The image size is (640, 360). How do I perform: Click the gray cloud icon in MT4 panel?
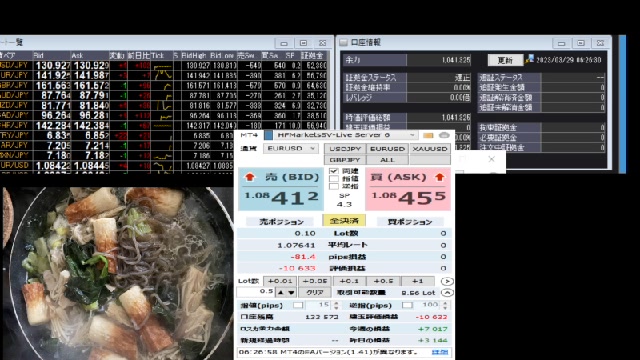point(444,135)
